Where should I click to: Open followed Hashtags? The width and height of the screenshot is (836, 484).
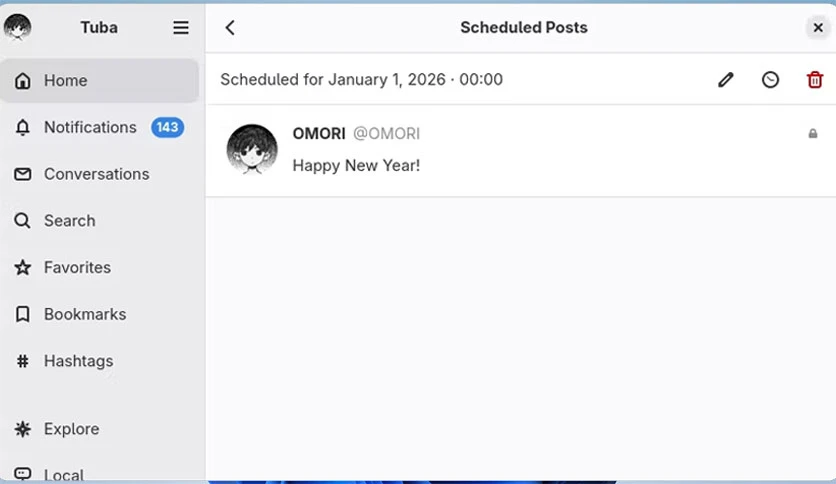click(x=100, y=361)
